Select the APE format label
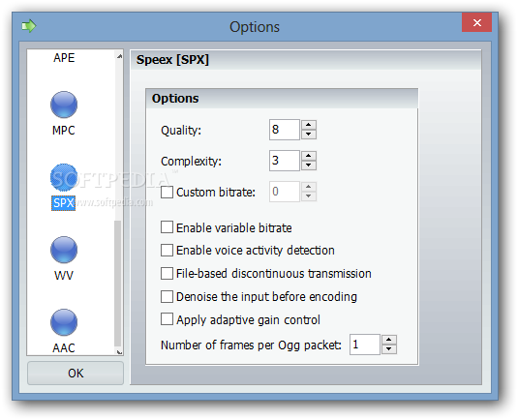This screenshot has width=518, height=420. (x=64, y=58)
